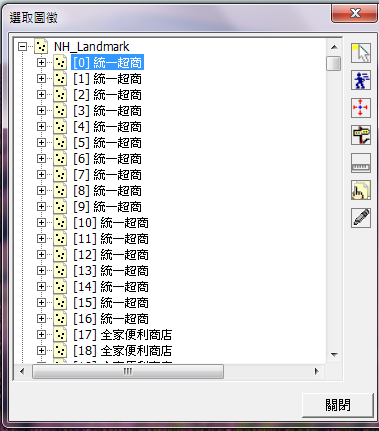Expand the [10] 統一超商 node
Screen dimensions: 379x431
pyautogui.click(x=41, y=222)
